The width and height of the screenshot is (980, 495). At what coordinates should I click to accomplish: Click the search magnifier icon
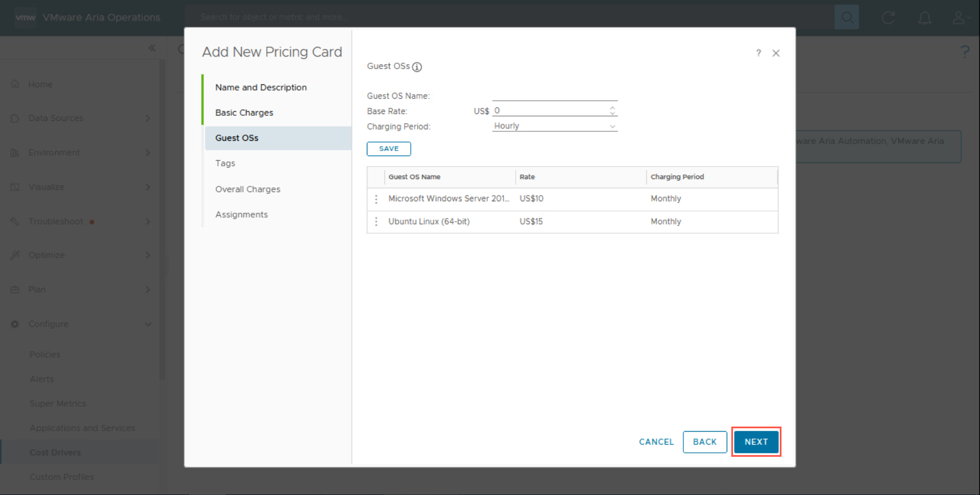[x=847, y=18]
